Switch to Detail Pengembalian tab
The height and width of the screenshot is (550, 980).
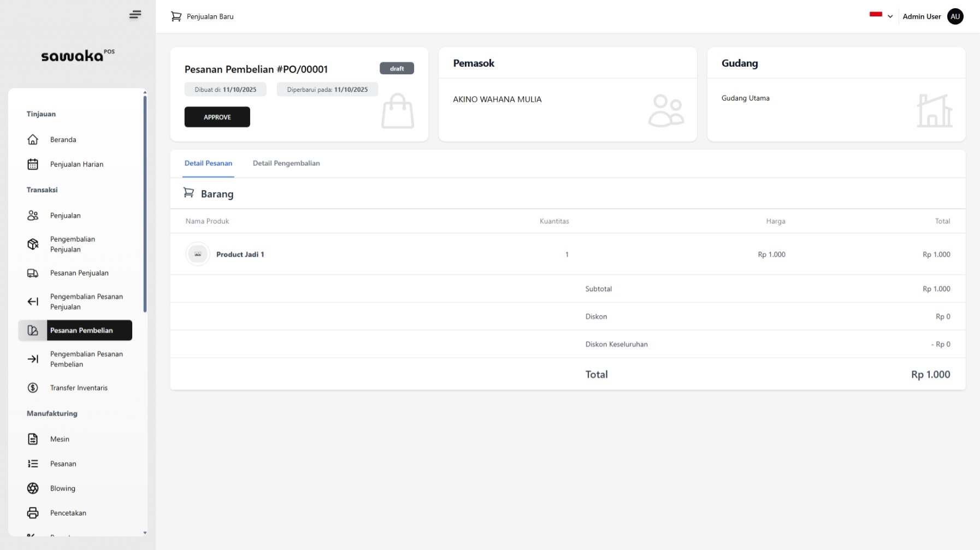(286, 163)
